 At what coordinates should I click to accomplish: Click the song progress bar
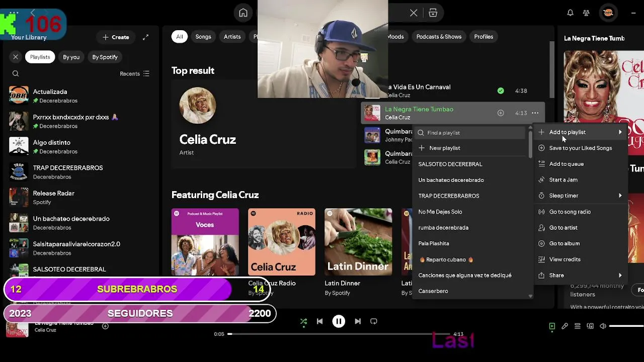(x=339, y=334)
